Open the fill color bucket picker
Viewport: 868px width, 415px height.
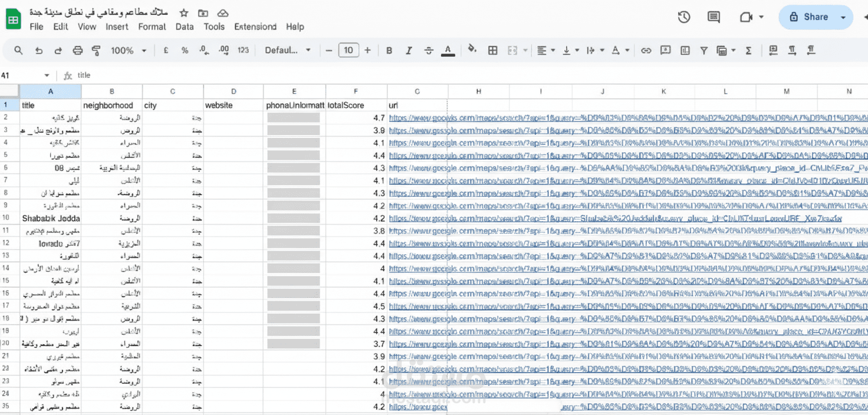(x=472, y=50)
